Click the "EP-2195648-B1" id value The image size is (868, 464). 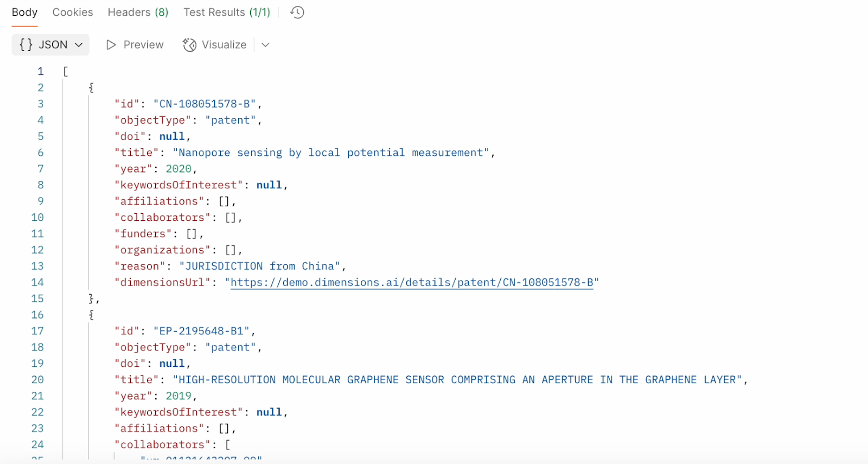(x=201, y=331)
